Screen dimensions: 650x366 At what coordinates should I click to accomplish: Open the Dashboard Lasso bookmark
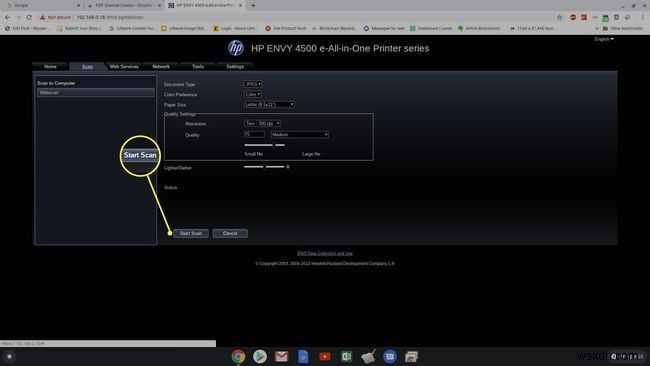point(431,28)
